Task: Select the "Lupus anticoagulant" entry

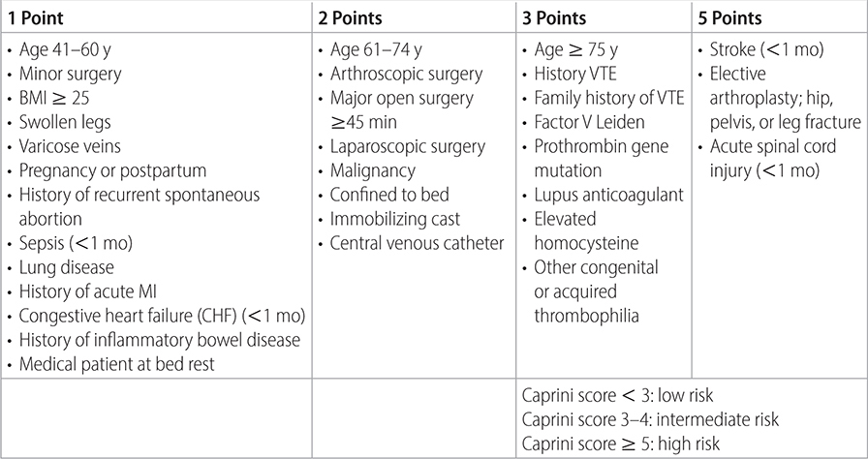Action: click(609, 196)
